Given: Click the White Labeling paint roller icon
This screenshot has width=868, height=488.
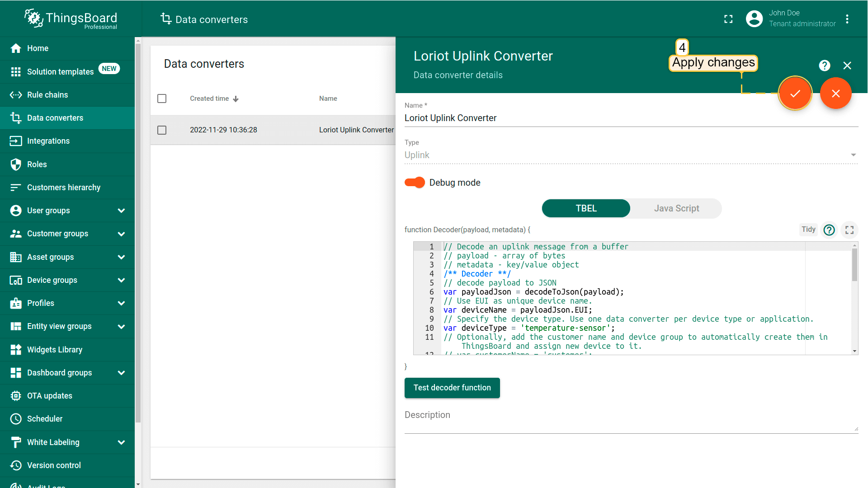Looking at the screenshot, I should pyautogui.click(x=16, y=442).
